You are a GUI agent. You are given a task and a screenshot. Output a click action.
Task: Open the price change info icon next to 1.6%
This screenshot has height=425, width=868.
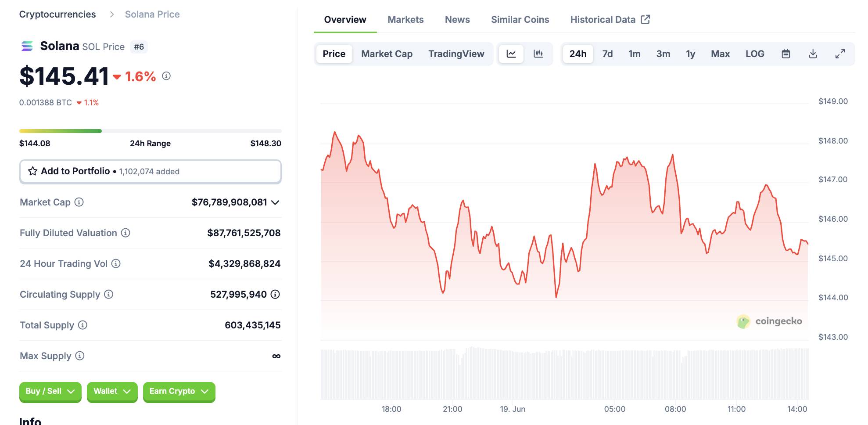(166, 76)
